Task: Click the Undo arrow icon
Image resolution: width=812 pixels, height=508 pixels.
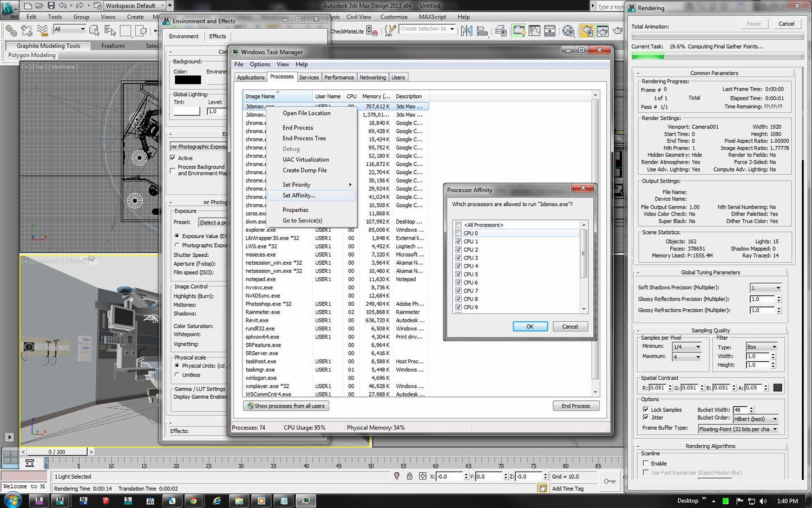Action: click(63, 5)
